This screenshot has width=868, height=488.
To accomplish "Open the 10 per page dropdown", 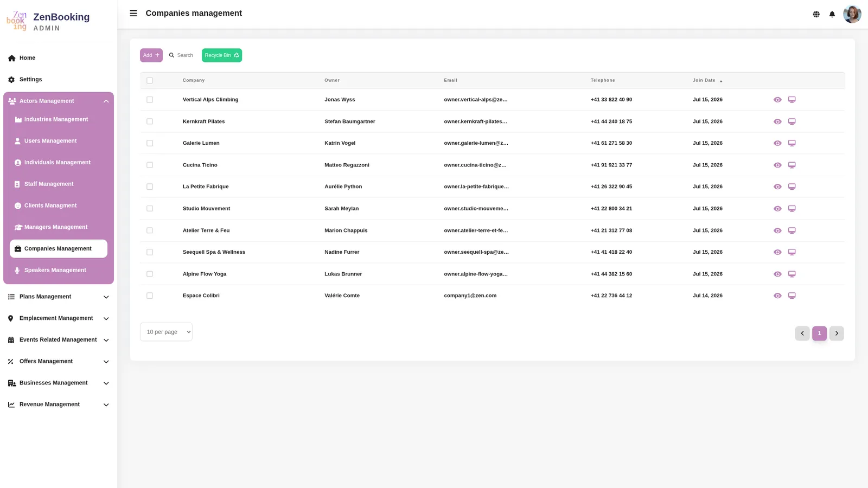I will (x=166, y=332).
